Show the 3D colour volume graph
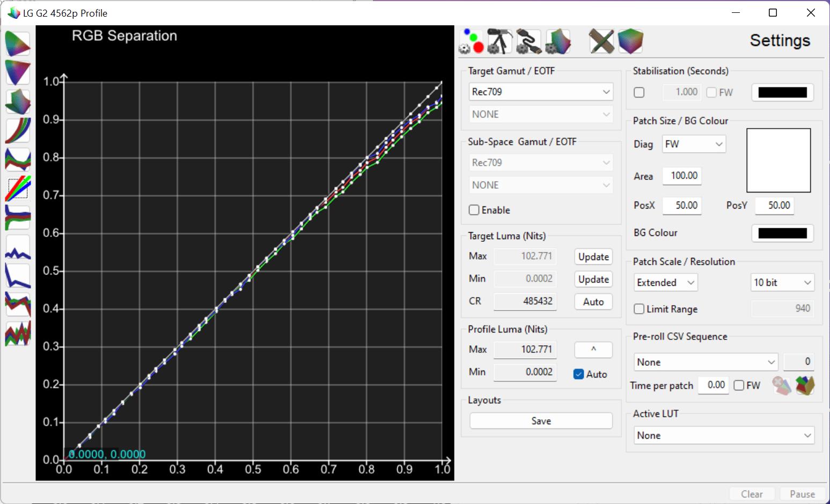This screenshot has height=504, width=830. click(x=18, y=101)
